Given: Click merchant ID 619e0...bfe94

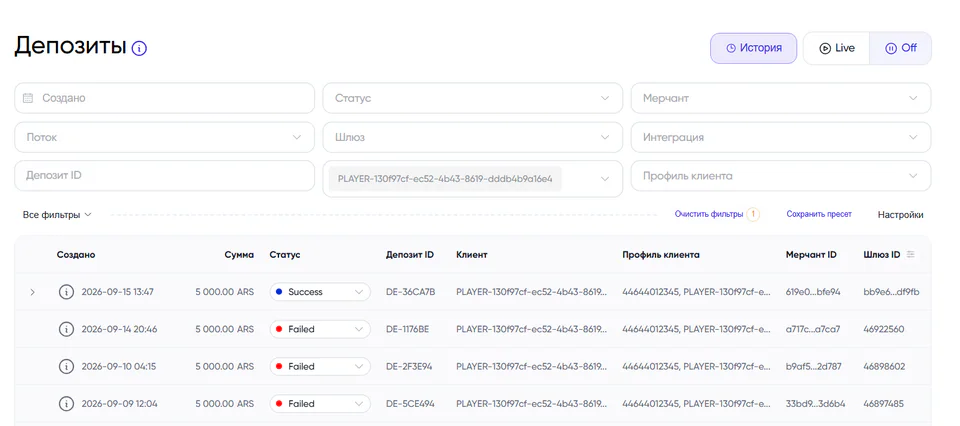Looking at the screenshot, I should 813,292.
